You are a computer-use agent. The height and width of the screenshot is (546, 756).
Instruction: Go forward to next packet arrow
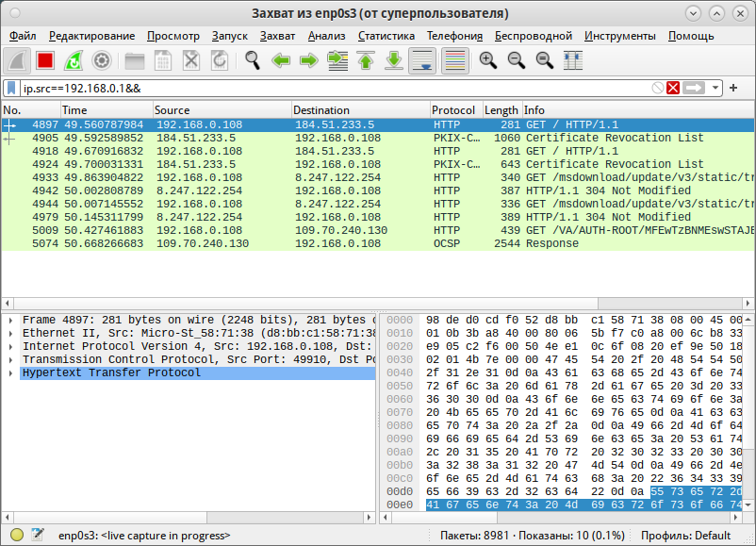click(x=309, y=60)
